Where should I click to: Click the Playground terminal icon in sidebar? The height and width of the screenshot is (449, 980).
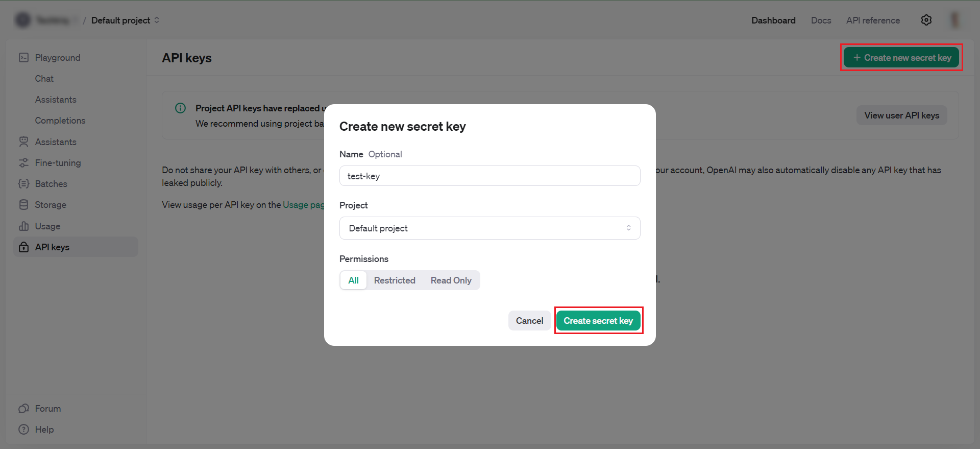pos(23,58)
